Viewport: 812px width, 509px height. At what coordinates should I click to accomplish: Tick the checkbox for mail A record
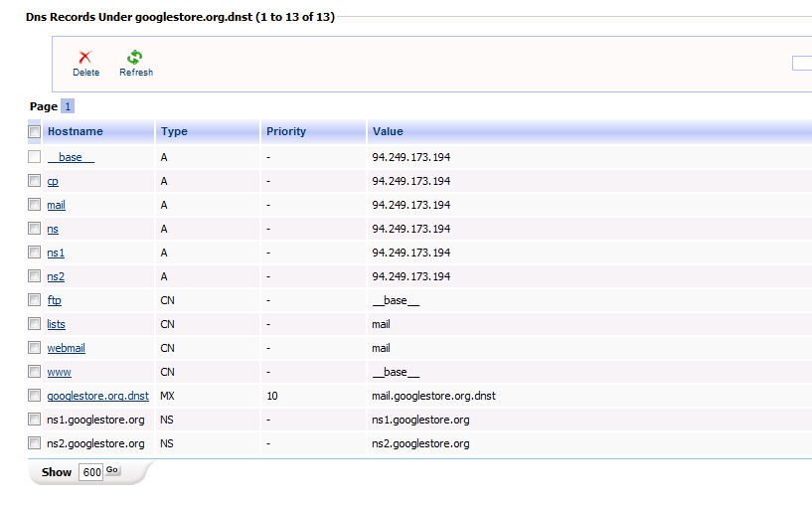[x=34, y=204]
